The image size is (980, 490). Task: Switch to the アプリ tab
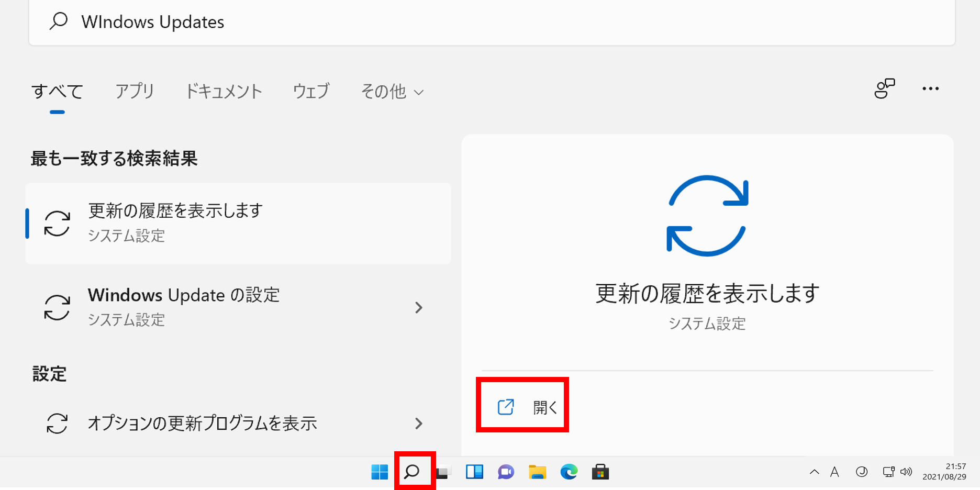[135, 92]
